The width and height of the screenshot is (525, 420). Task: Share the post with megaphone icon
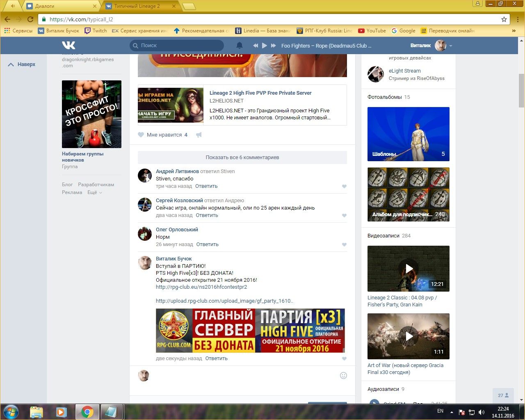click(199, 135)
